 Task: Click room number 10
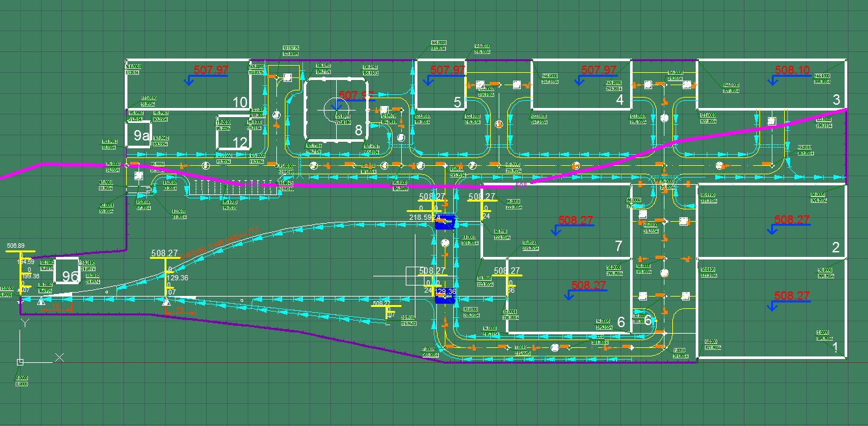240,102
